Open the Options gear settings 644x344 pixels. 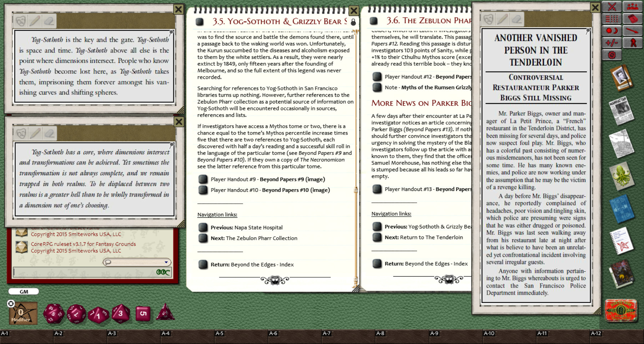[612, 55]
